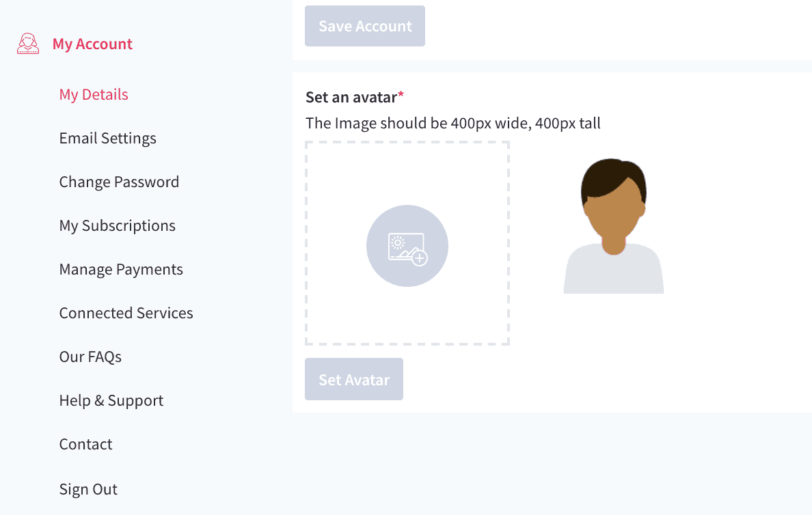Click the My Account avatar icon in sidebar
812x515 pixels.
pos(27,43)
